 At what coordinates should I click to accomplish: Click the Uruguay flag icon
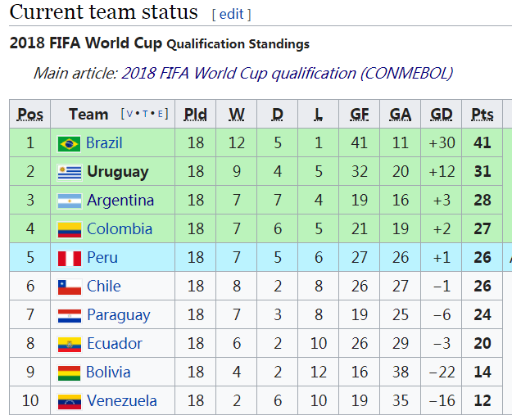(x=69, y=173)
